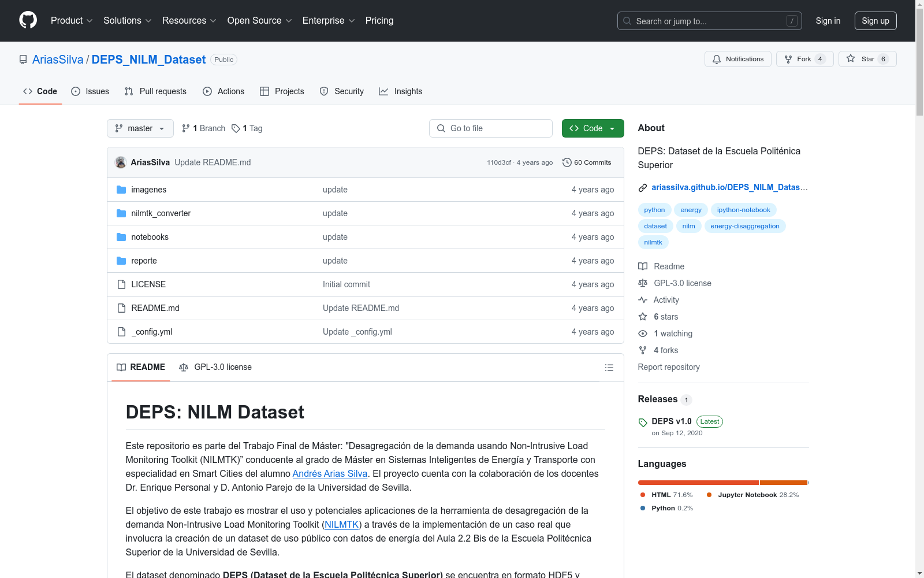Image resolution: width=924 pixels, height=578 pixels.
Task: Open the nilmtk_converter folder icon
Action: [121, 213]
